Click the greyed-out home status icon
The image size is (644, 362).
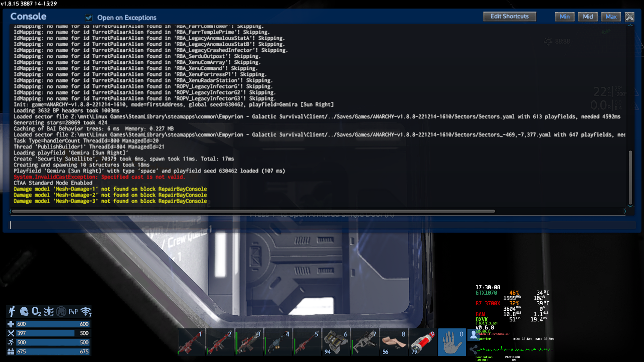click(x=61, y=311)
